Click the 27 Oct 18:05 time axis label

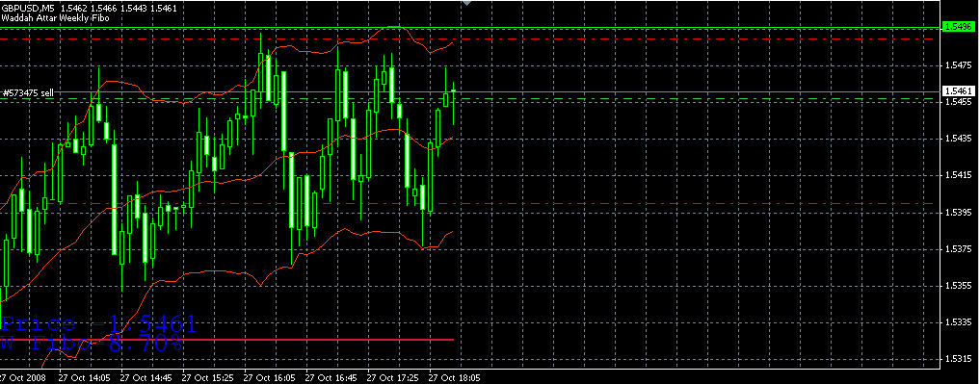tap(454, 378)
